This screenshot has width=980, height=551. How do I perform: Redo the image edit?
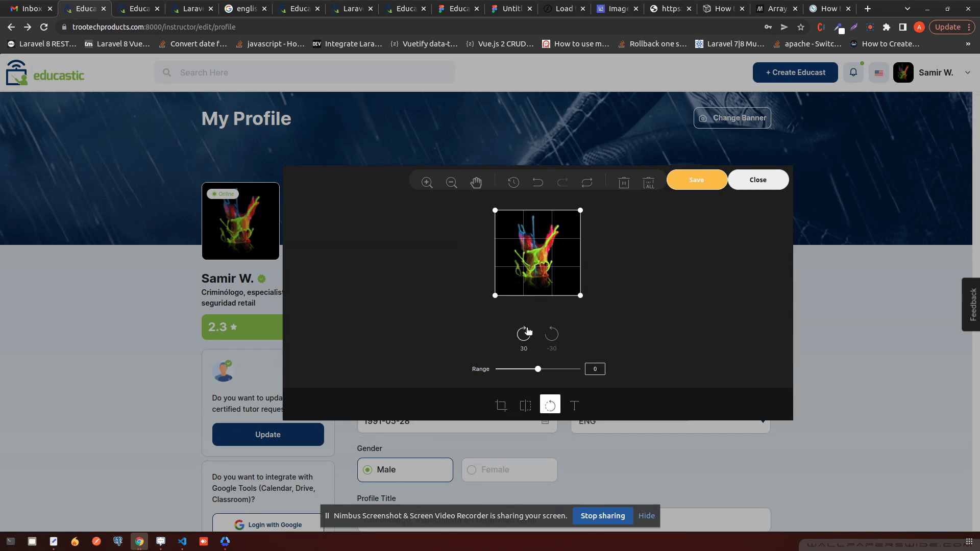562,182
